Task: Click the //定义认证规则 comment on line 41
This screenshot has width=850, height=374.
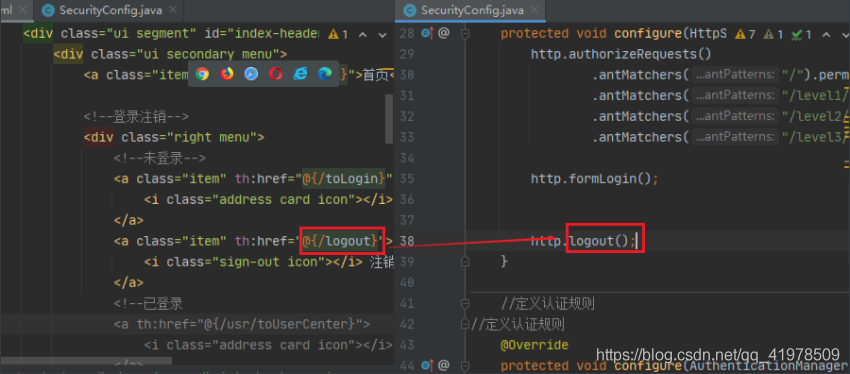Action: tap(548, 303)
